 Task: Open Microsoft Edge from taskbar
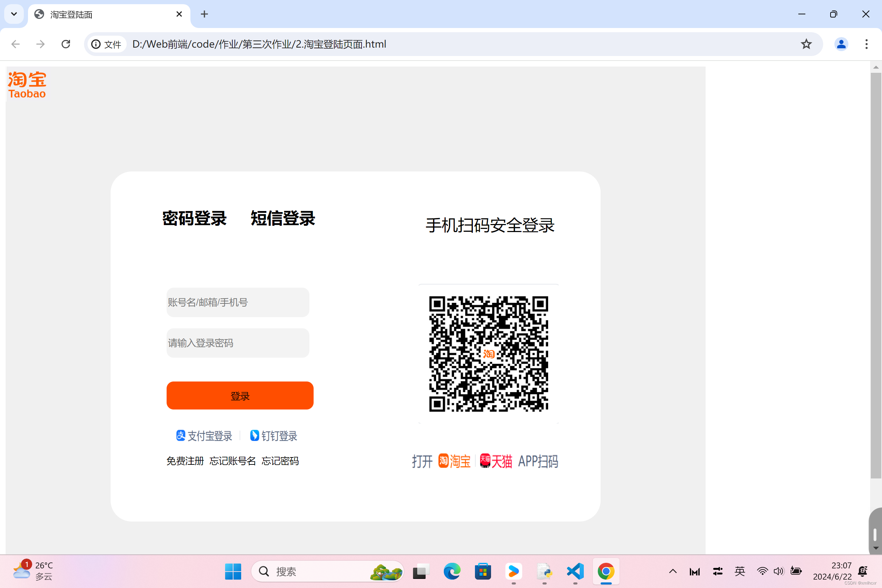coord(452,571)
